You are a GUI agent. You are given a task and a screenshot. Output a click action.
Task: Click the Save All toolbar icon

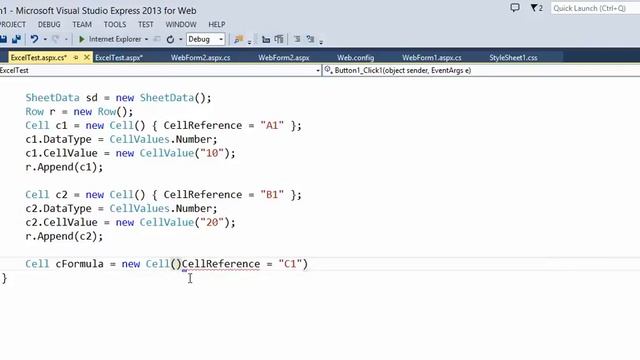pyautogui.click(x=16, y=39)
